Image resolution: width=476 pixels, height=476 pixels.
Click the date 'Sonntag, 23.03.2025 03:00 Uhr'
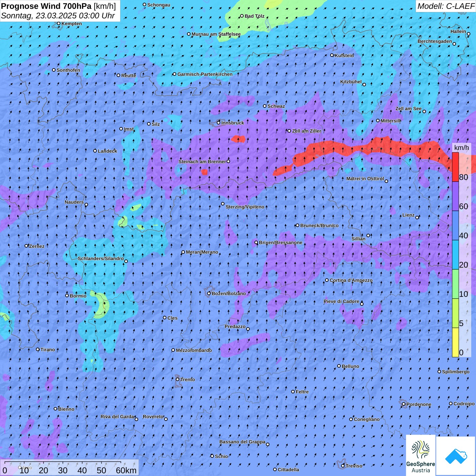[x=58, y=16]
